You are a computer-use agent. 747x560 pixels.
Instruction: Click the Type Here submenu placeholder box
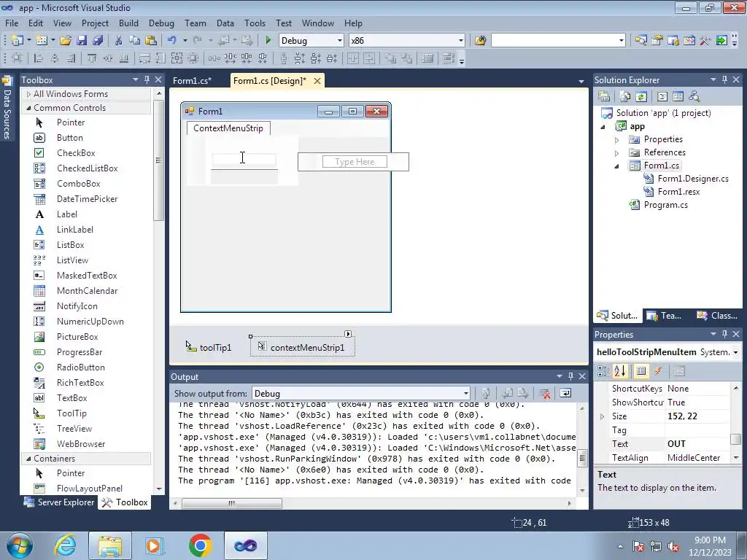click(355, 162)
